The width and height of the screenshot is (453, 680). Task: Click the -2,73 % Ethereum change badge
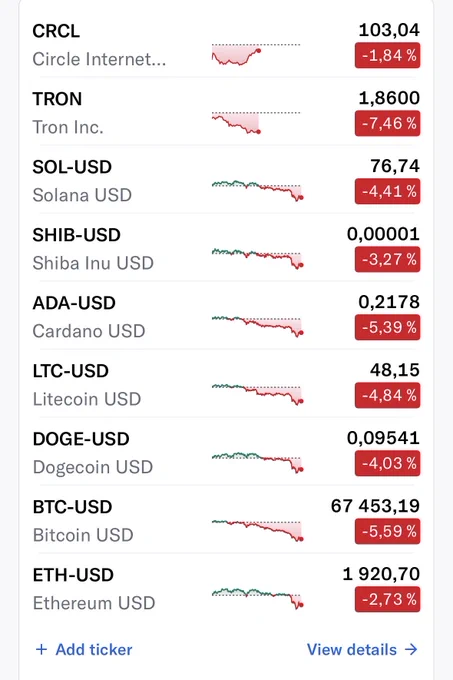[388, 599]
